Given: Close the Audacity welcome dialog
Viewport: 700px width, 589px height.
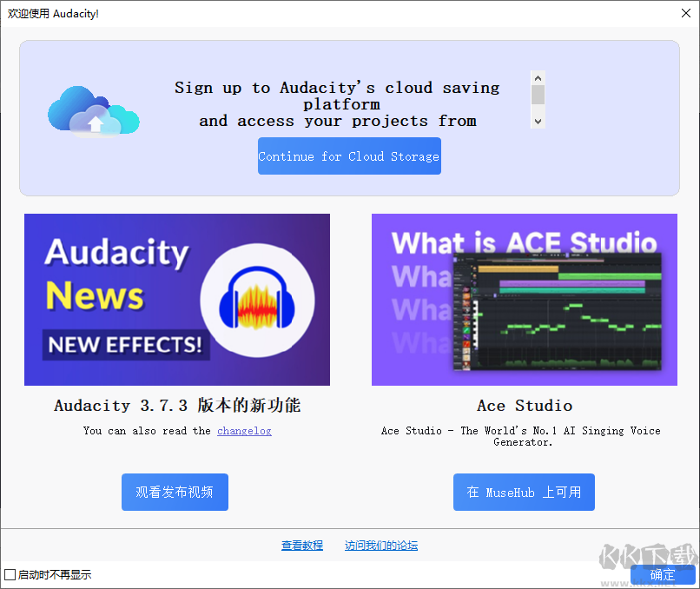Looking at the screenshot, I should 686,13.
